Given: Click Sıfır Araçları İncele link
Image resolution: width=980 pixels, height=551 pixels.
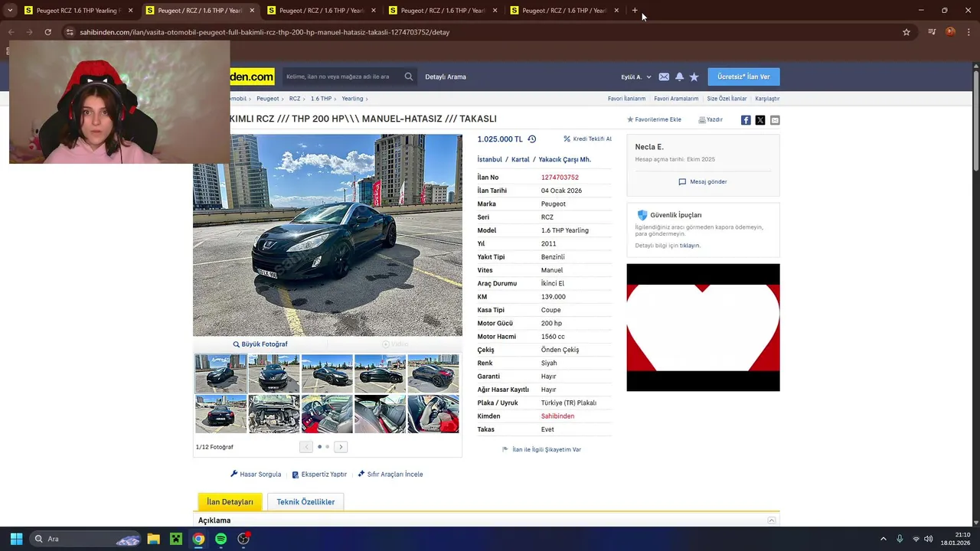Looking at the screenshot, I should coord(390,474).
